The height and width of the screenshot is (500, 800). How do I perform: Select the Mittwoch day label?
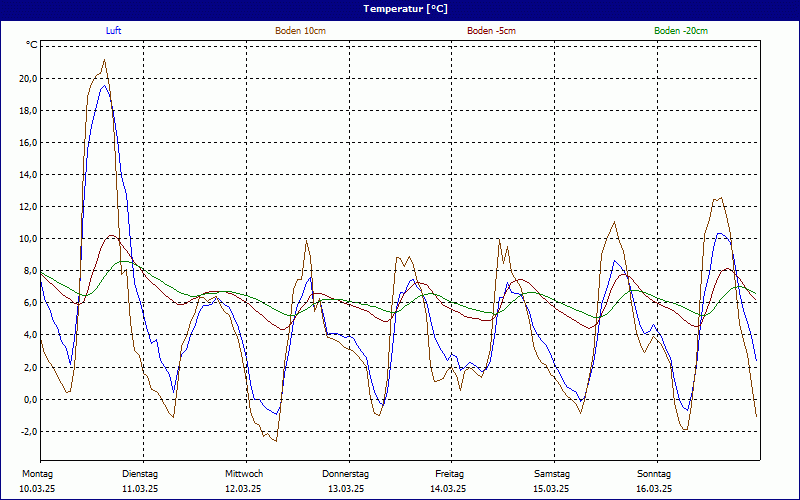pyautogui.click(x=243, y=474)
